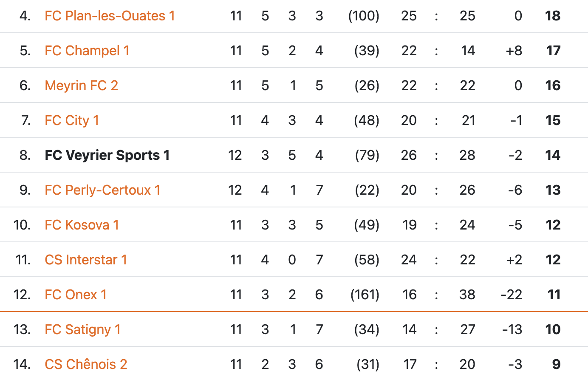
Task: Open the FC Onex 1 team link
Action: click(x=76, y=295)
